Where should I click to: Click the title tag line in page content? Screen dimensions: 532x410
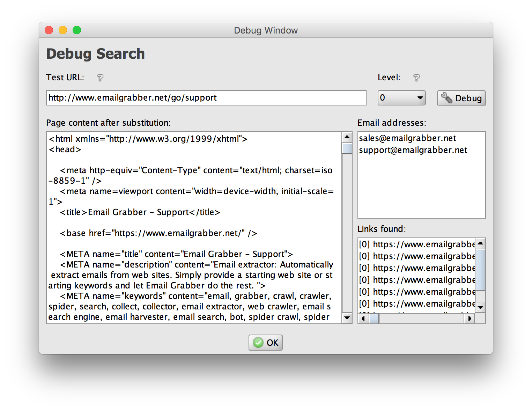[x=140, y=212]
